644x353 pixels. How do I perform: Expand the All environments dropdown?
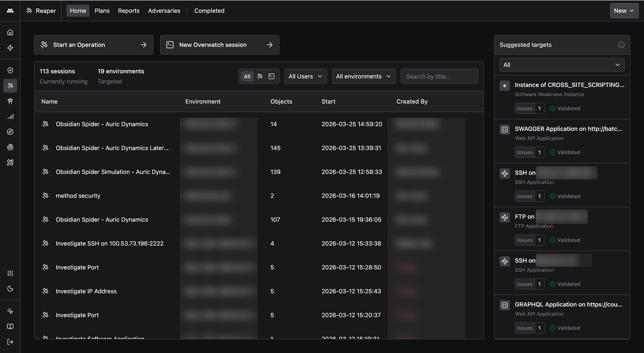click(x=363, y=76)
